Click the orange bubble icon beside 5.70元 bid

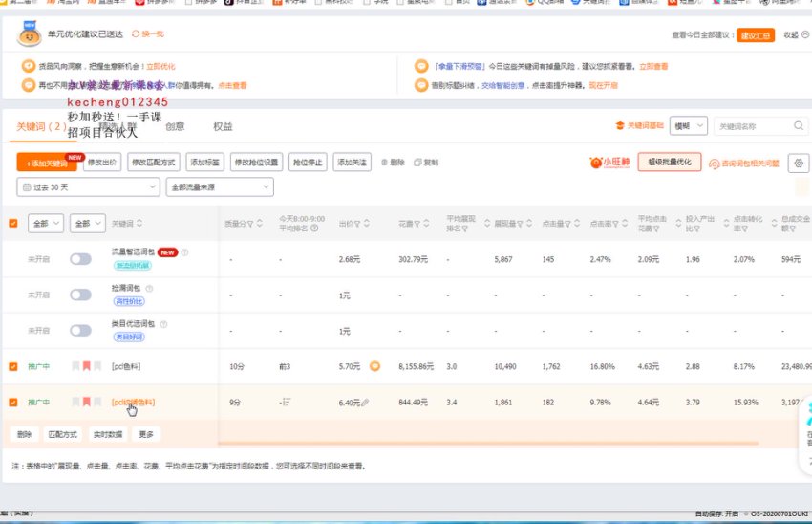coord(374,365)
